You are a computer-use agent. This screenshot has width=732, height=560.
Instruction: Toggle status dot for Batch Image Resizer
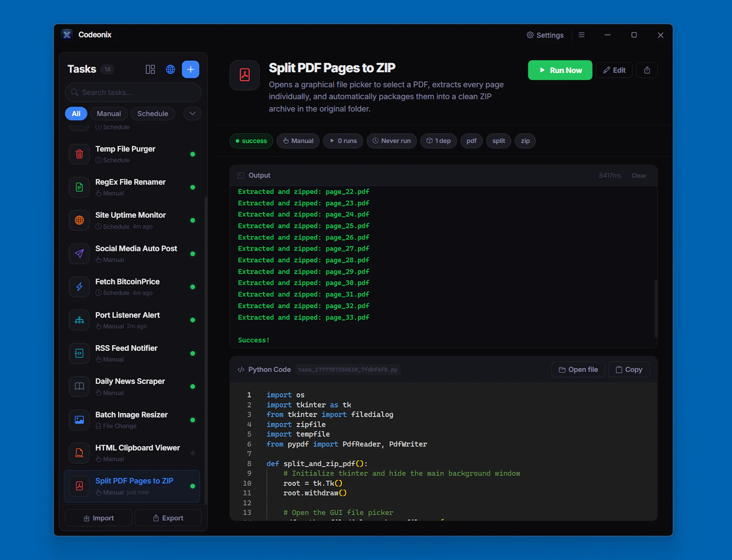coord(193,420)
